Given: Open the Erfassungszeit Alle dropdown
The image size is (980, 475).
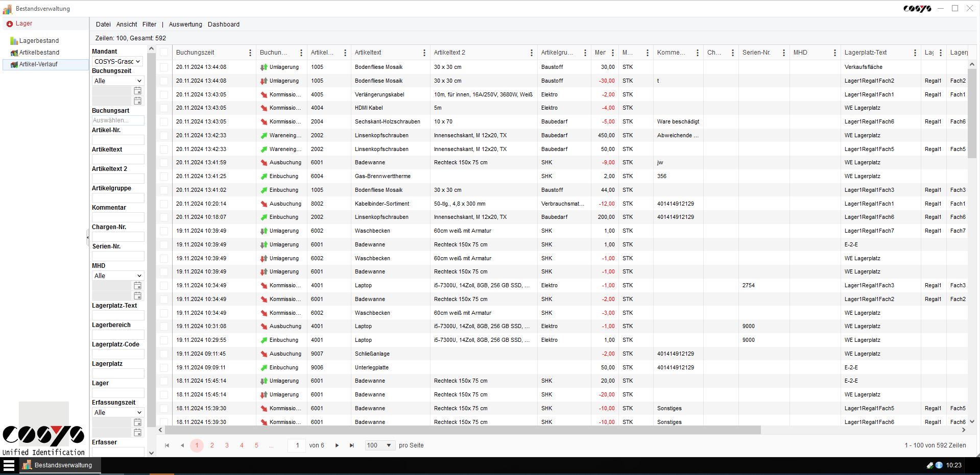Looking at the screenshot, I should 117,412.
